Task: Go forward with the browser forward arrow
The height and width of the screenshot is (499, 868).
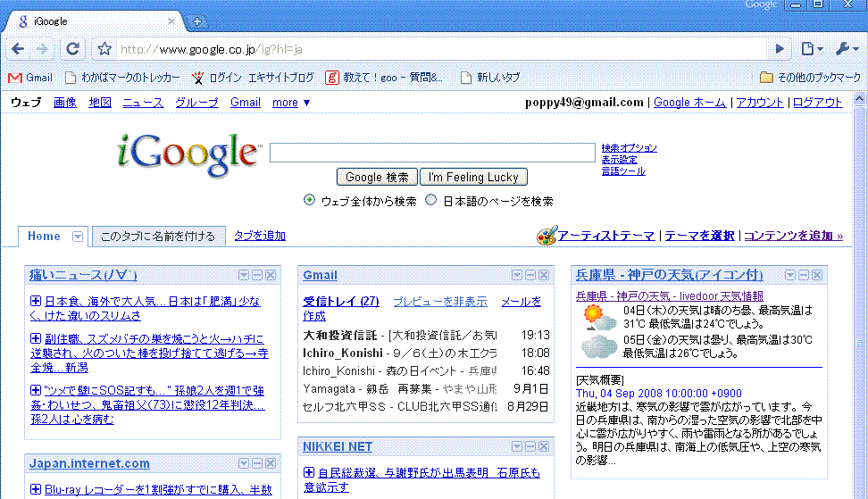Action: tap(42, 49)
